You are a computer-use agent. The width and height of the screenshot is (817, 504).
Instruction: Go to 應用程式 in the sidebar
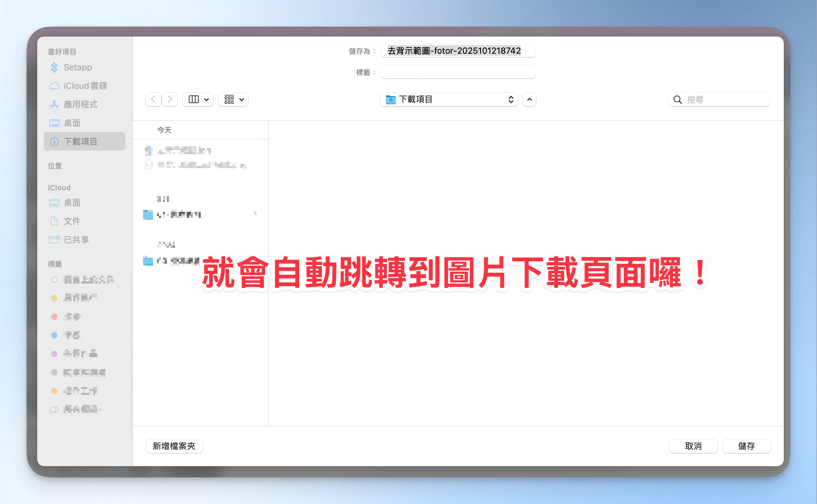(x=80, y=105)
